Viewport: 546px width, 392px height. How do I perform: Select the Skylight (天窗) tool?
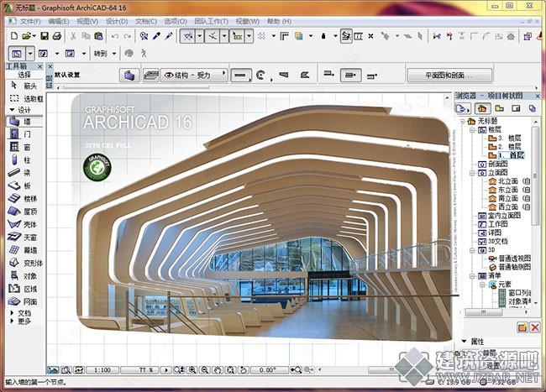[24, 238]
